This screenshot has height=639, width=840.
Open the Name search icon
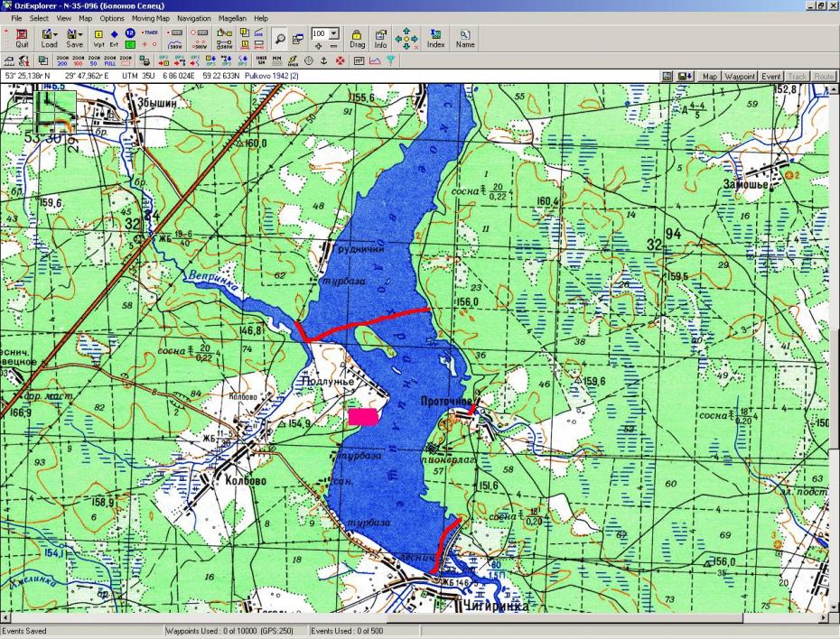(x=465, y=38)
